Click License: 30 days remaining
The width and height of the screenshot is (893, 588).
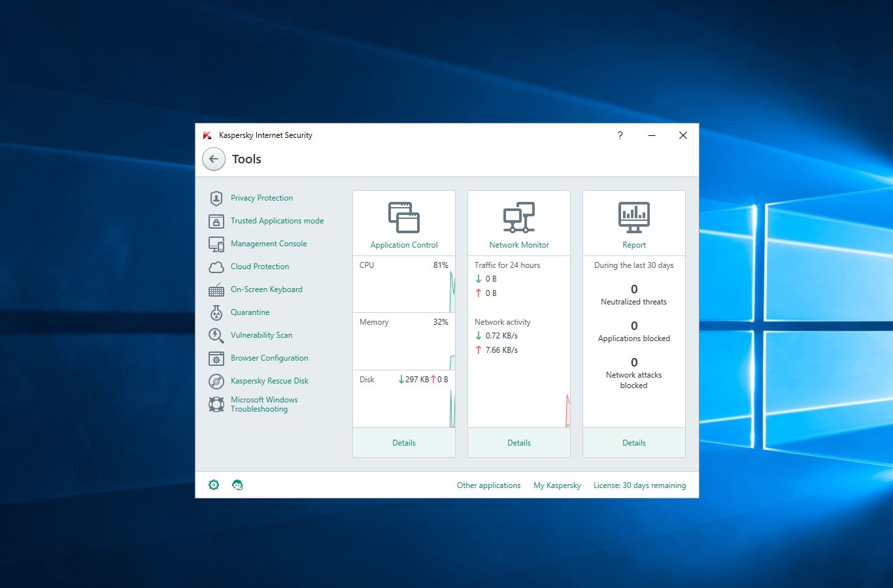pos(640,485)
